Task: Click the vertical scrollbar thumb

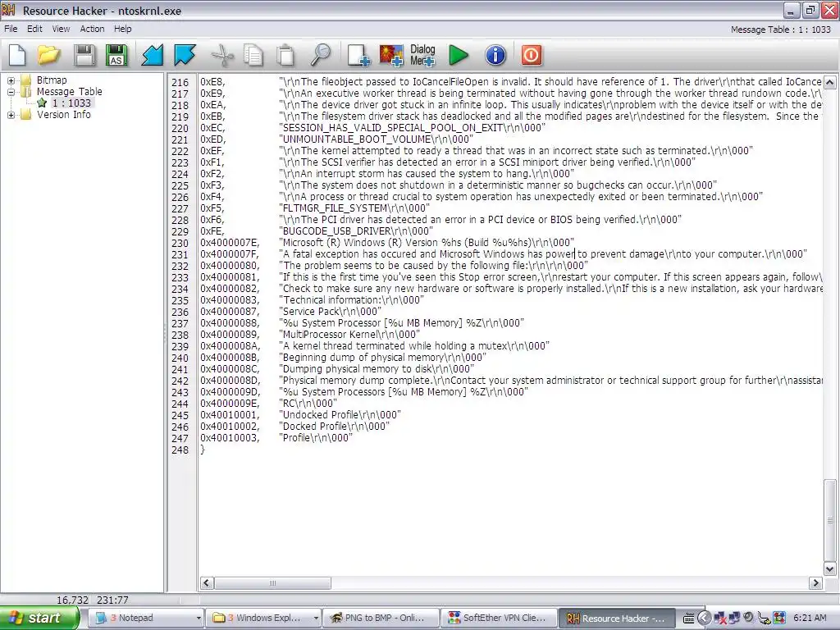Action: 829,519
